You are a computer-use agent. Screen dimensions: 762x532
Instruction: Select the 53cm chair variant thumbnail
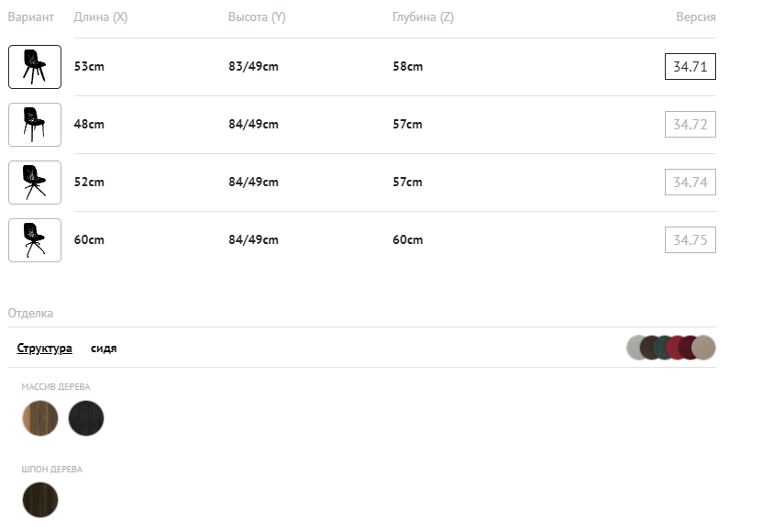[x=35, y=67]
